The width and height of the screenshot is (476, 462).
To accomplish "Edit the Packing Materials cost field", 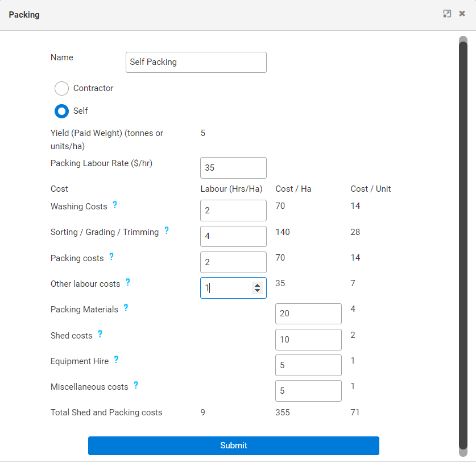I will 308,313.
